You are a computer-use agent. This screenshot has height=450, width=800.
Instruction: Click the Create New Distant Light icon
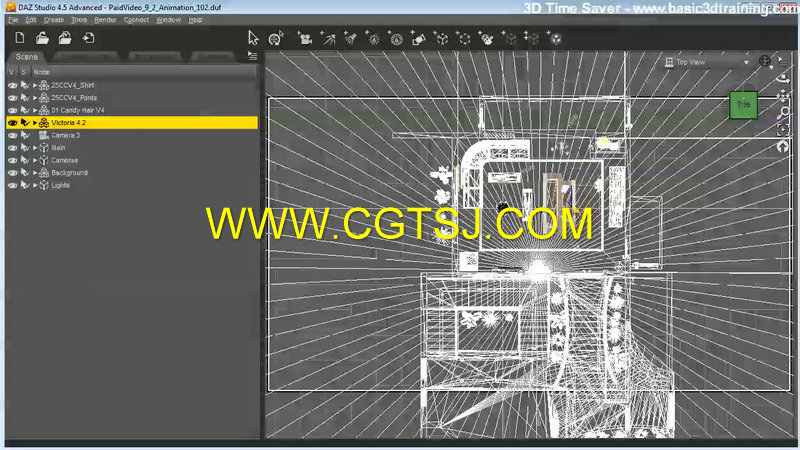pyautogui.click(x=328, y=38)
